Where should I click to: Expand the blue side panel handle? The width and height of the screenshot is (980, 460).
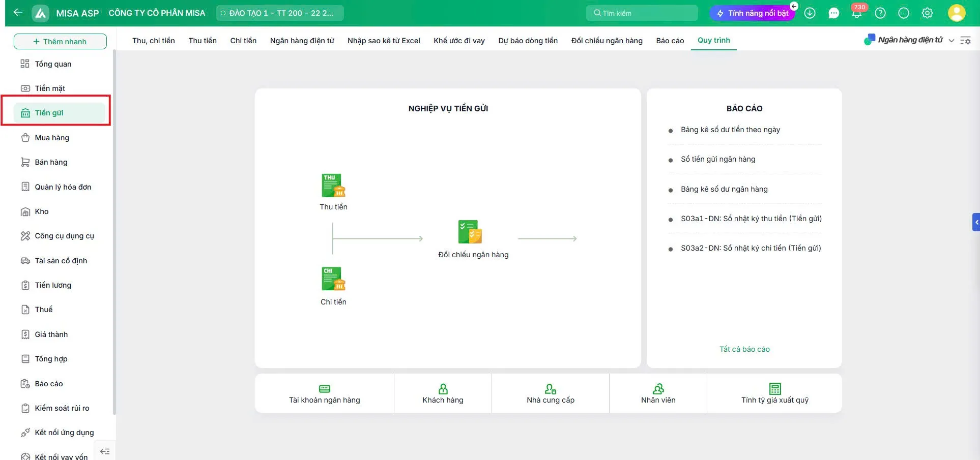976,222
